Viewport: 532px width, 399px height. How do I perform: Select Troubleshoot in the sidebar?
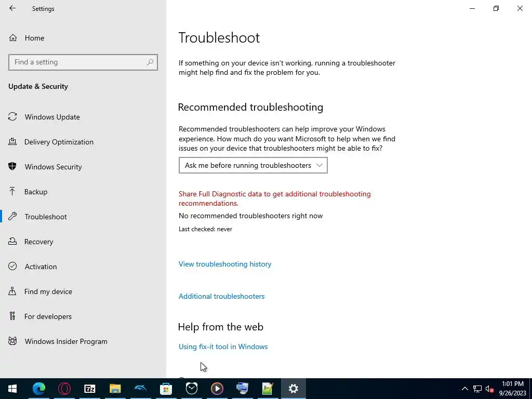coord(83,217)
